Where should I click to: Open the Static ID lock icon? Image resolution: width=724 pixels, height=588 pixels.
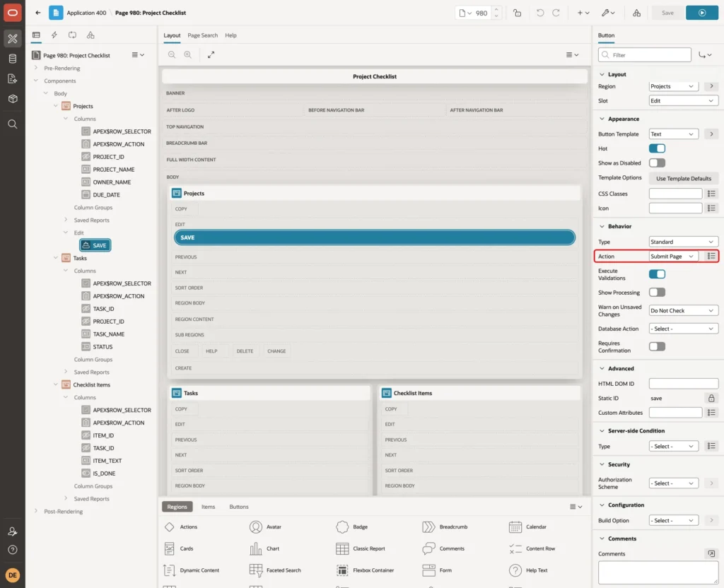[x=711, y=399]
